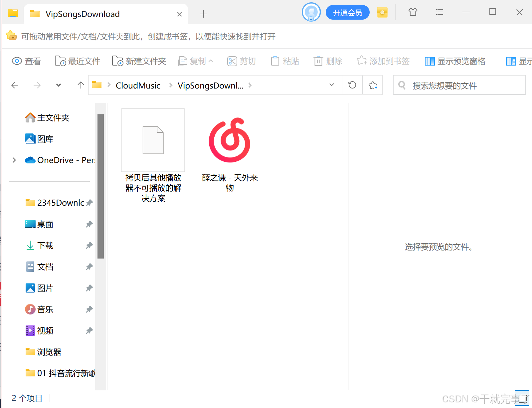Add a new tab with plus button
Screen dimensions: 532x408
(x=203, y=14)
